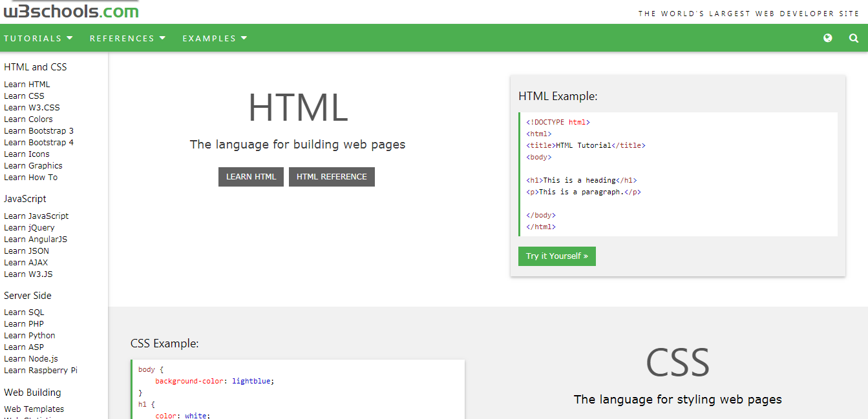Viewport: 868px width, 419px height.
Task: Open the Learn Raspberry Pi link
Action: [x=41, y=371]
